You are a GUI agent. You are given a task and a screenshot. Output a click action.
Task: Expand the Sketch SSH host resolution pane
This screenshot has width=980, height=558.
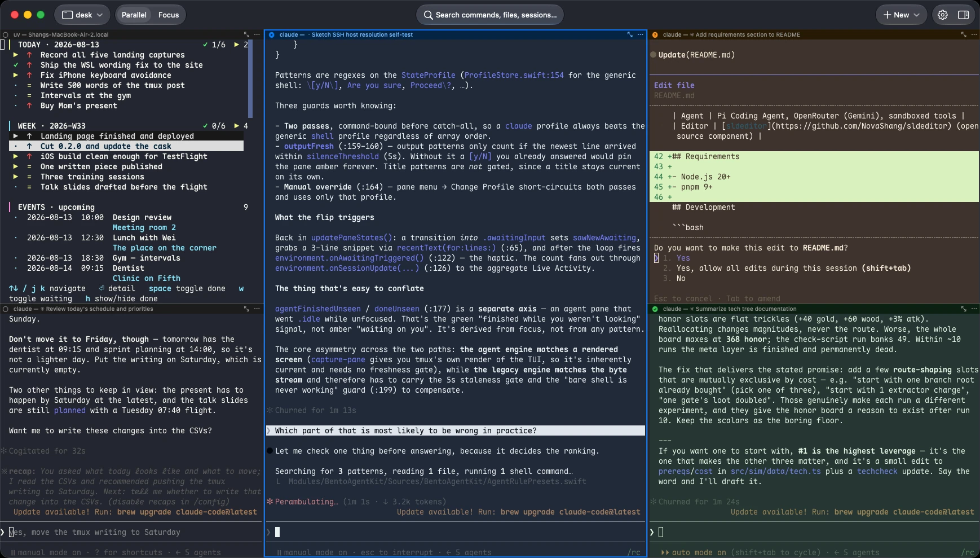(630, 34)
